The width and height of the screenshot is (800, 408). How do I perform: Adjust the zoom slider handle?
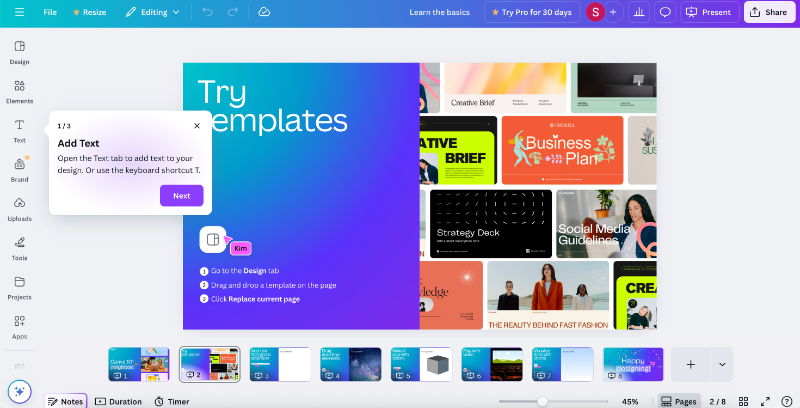(x=542, y=401)
